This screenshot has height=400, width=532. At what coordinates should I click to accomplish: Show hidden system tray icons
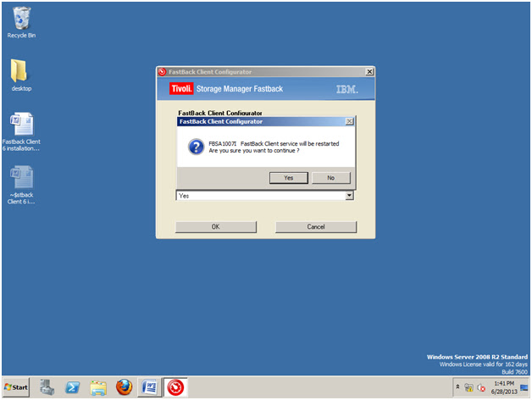pyautogui.click(x=457, y=386)
